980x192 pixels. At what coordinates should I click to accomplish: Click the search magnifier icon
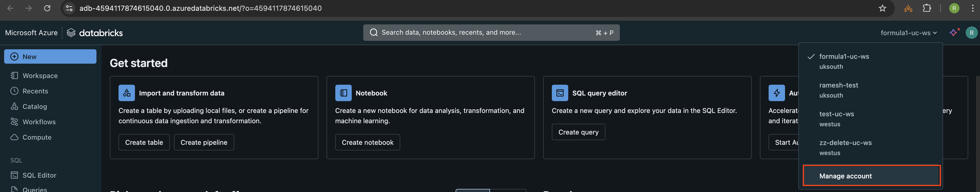[374, 32]
